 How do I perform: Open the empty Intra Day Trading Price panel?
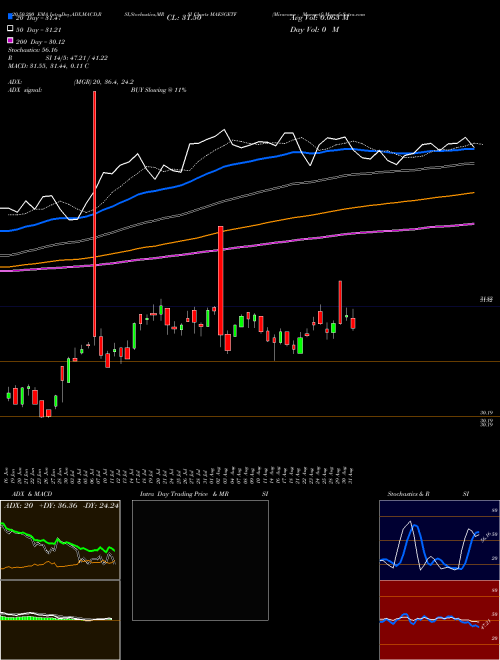(x=200, y=560)
